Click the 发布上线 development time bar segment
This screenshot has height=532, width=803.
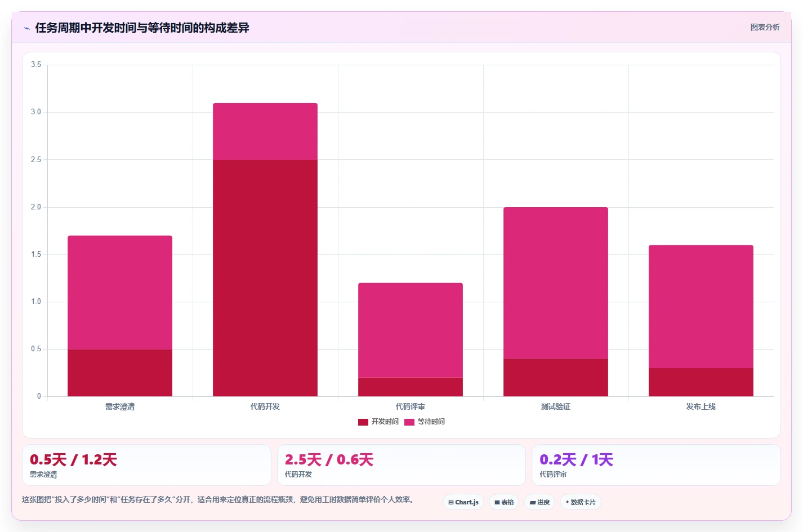click(701, 382)
